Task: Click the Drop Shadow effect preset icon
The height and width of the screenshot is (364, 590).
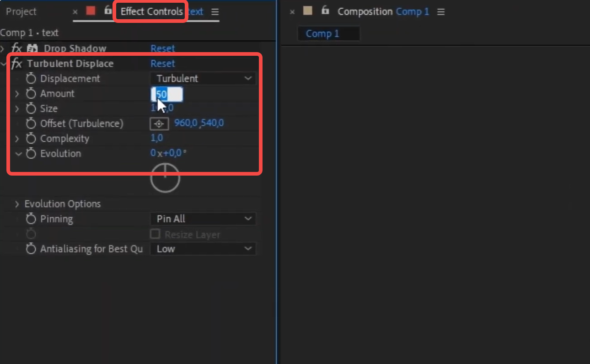Action: click(x=32, y=48)
